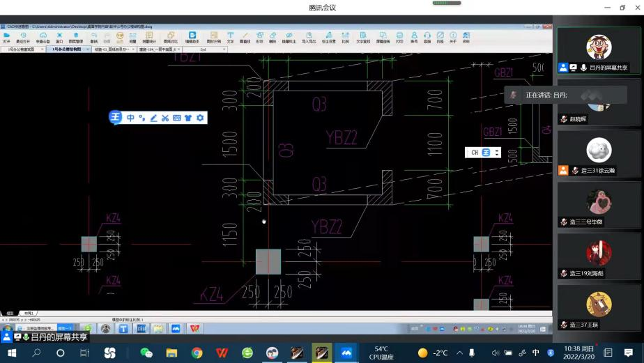Open 标注设置 annotation settings
This screenshot has width=644, height=363.
(328, 38)
